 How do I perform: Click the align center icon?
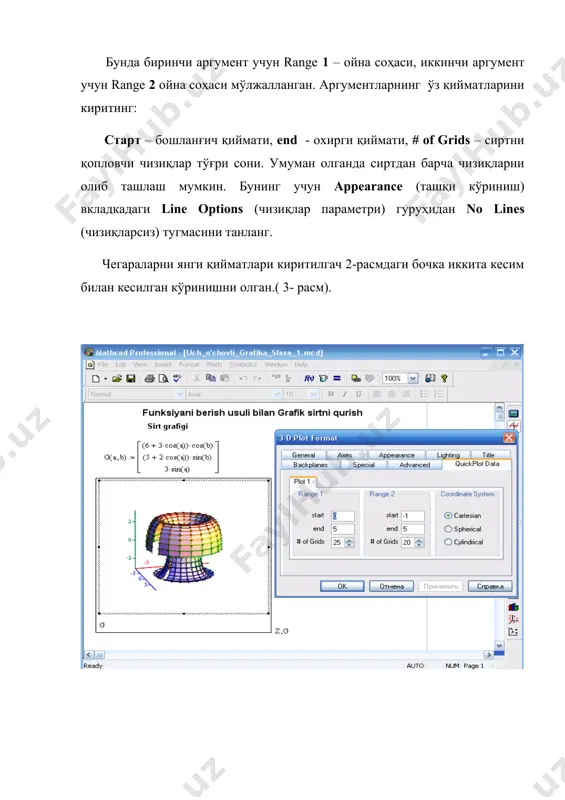[x=391, y=394]
